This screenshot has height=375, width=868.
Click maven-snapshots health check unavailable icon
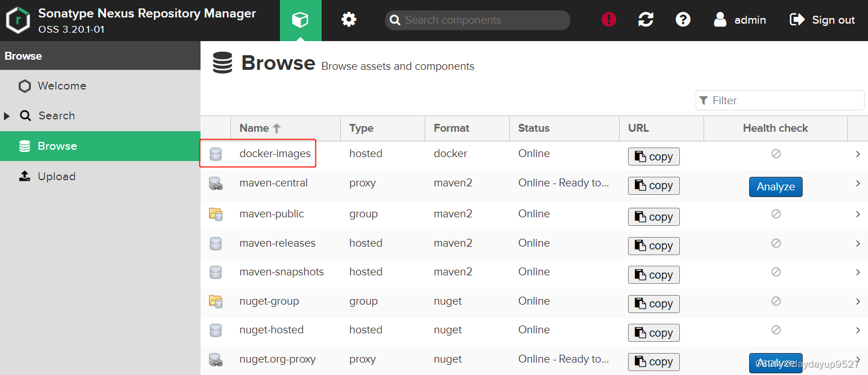tap(776, 271)
